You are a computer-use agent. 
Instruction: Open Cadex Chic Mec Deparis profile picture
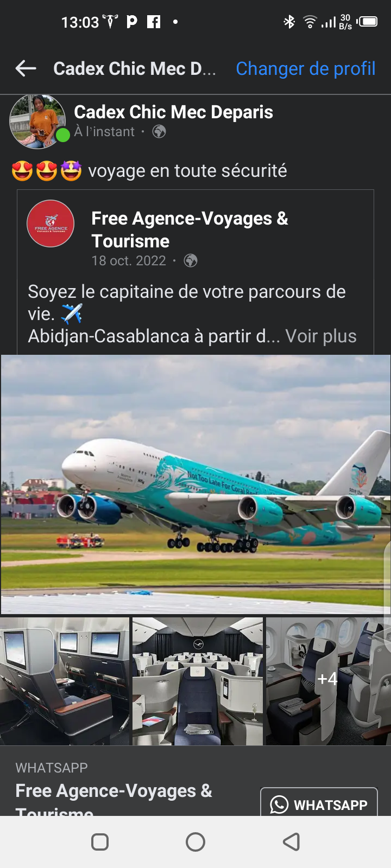pos(37,122)
